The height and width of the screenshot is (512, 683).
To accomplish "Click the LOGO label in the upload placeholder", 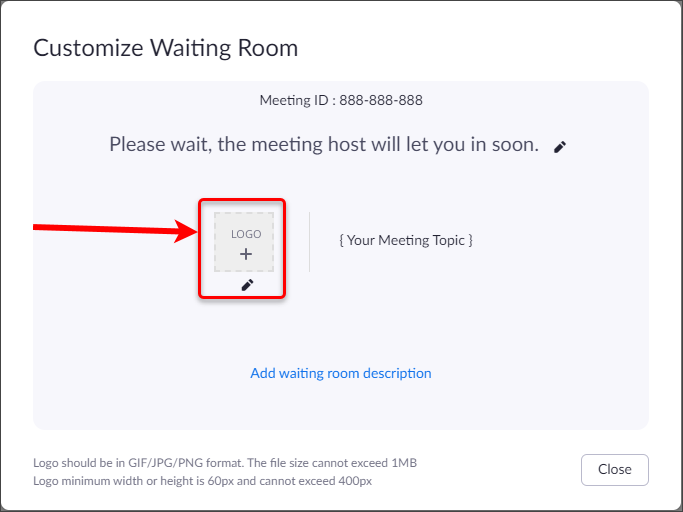I will pos(246,234).
